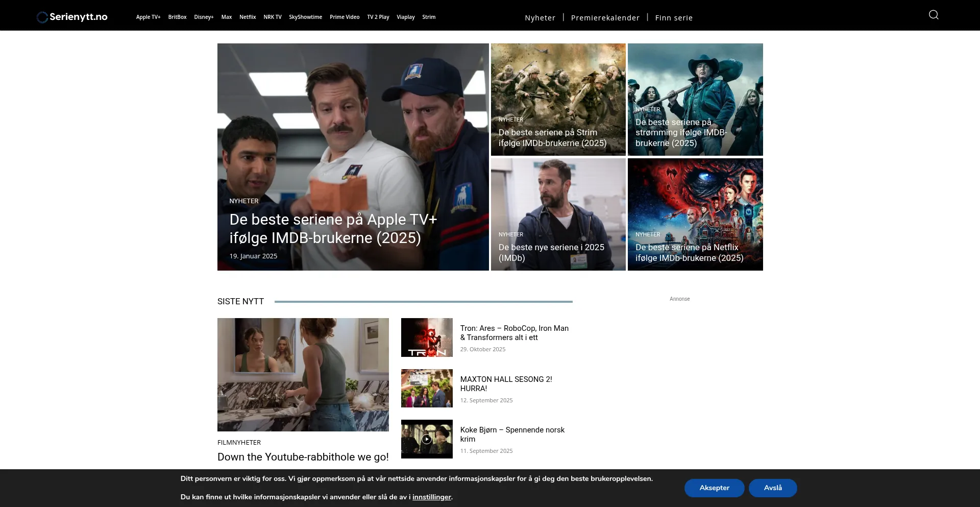
Task: Play the Koke Bjørn video preview
Action: [427, 439]
